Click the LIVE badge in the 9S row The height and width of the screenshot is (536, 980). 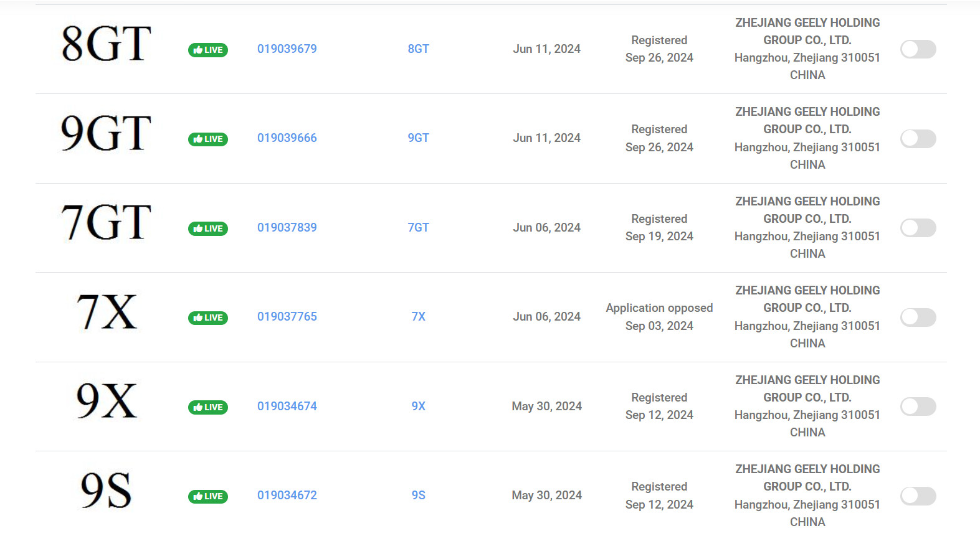(208, 496)
